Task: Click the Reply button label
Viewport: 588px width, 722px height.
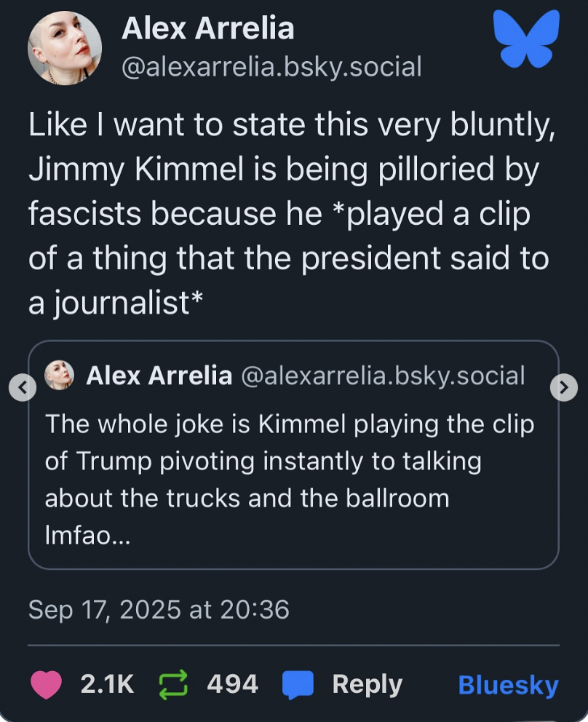Action: click(x=367, y=684)
